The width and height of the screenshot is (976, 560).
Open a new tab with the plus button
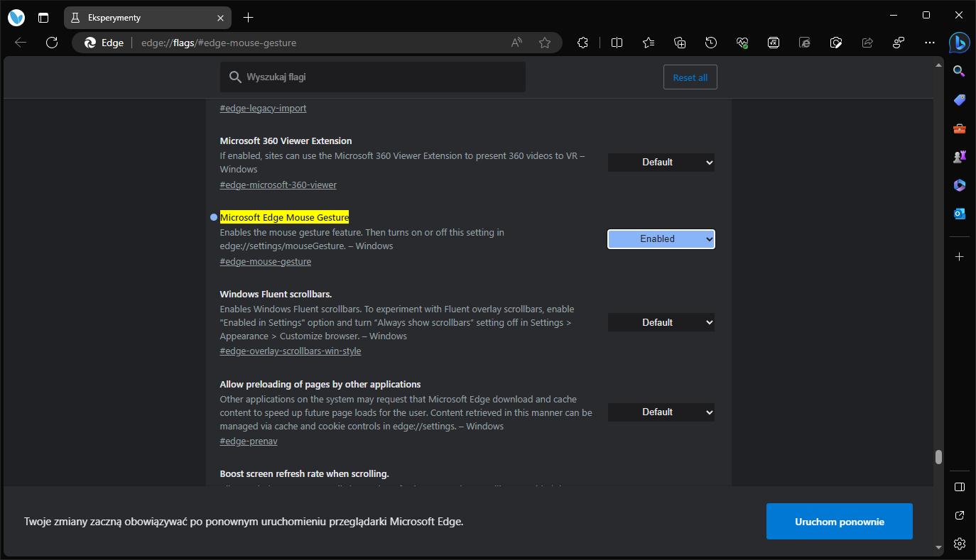point(248,17)
